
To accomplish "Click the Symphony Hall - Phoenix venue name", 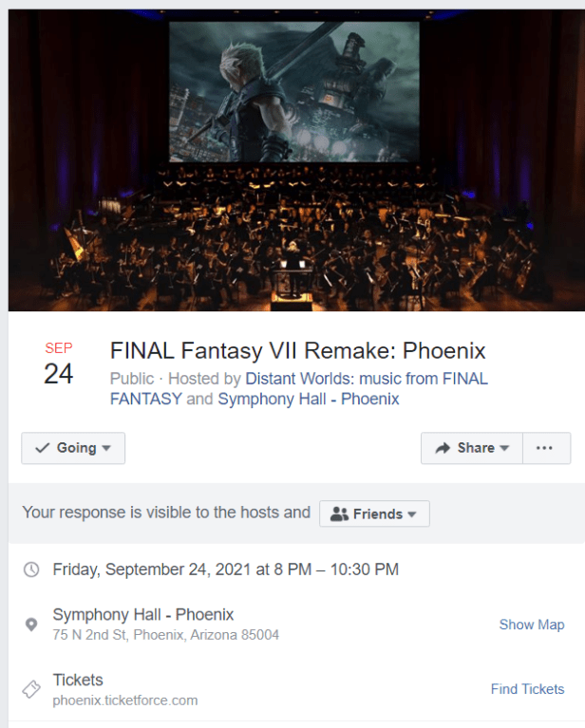I will [142, 614].
